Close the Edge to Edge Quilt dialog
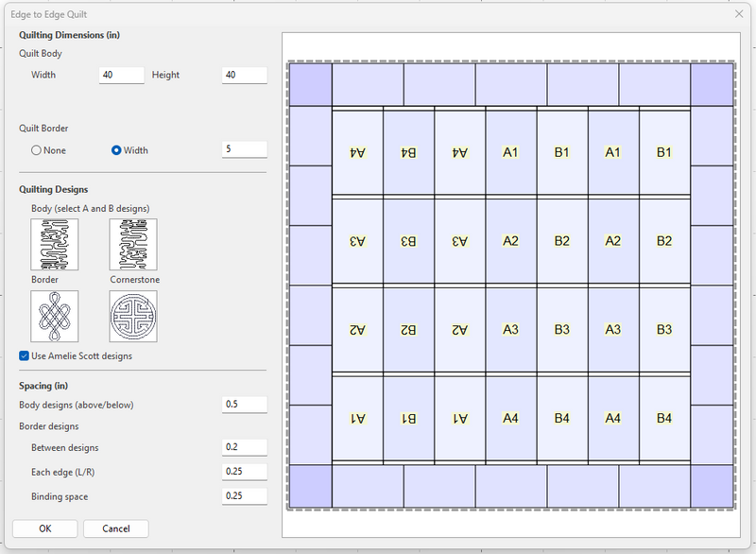Viewport: 756px width, 554px height. point(738,13)
